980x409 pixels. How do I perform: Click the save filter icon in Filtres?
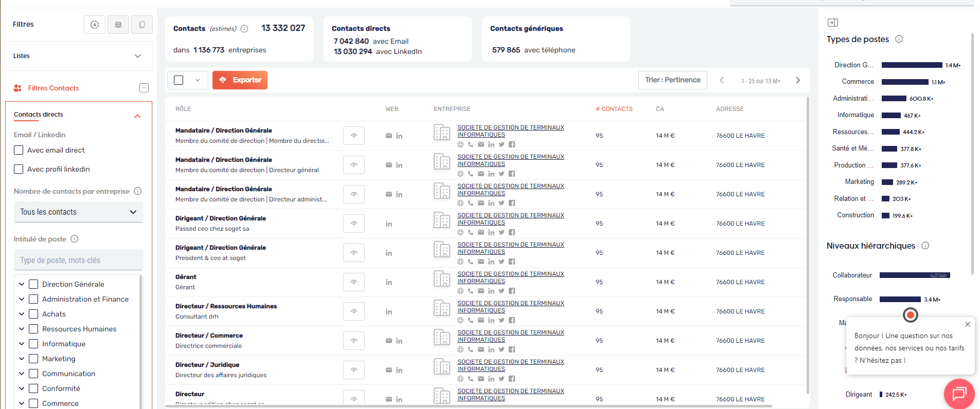coord(118,25)
